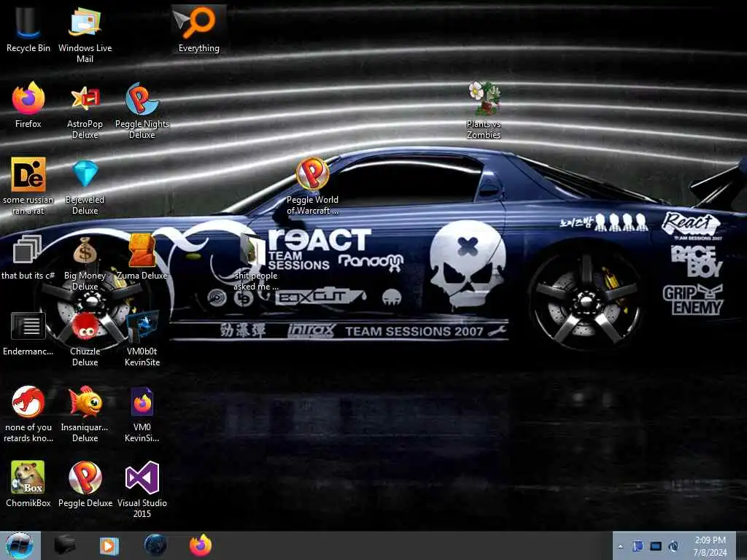
Task: Open the dark globe taskbar icon
Action: 155,545
